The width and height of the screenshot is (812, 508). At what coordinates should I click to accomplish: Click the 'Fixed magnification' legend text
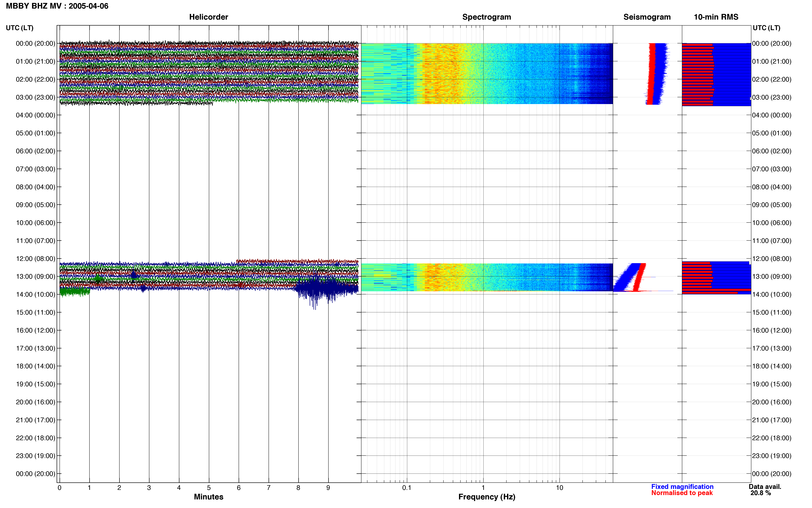pyautogui.click(x=682, y=486)
